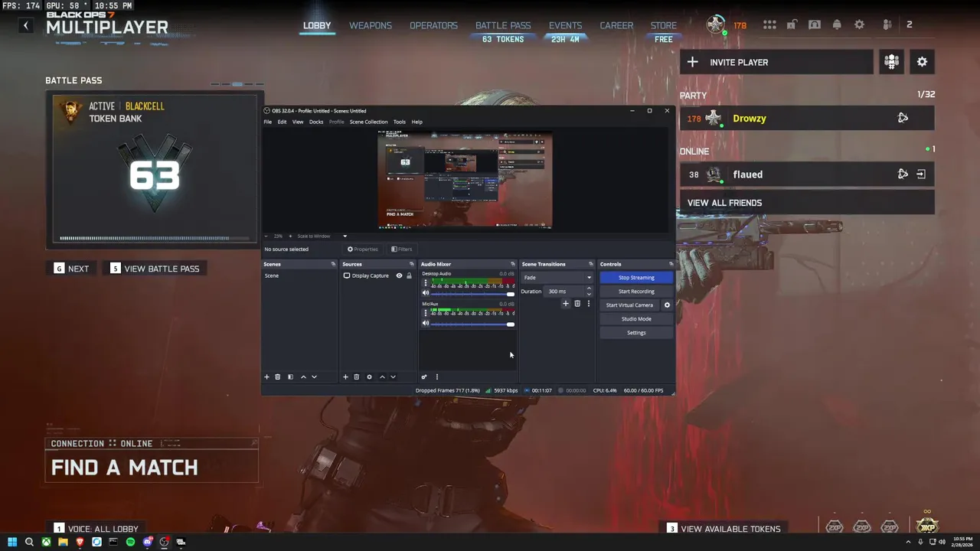Image resolution: width=980 pixels, height=551 pixels.
Task: Pop out the Sources dock
Action: click(411, 264)
